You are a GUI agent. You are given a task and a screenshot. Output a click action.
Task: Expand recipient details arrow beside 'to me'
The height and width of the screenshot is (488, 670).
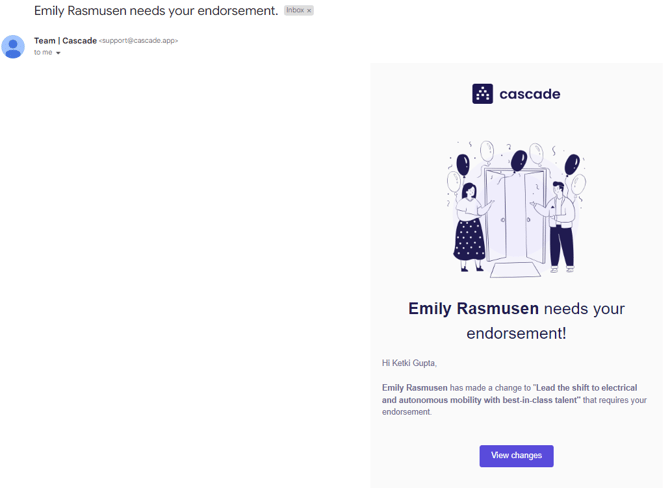58,53
